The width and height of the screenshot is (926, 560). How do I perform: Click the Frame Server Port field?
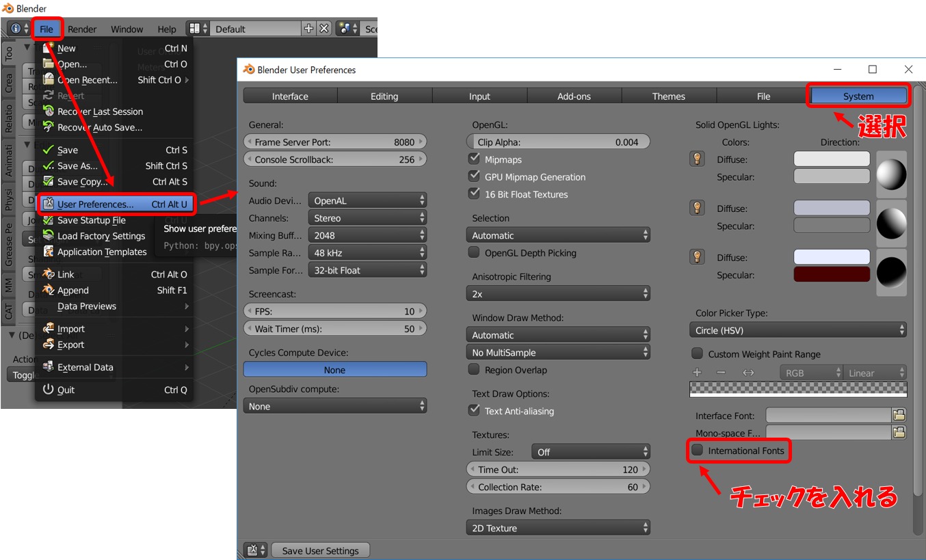[x=335, y=142]
